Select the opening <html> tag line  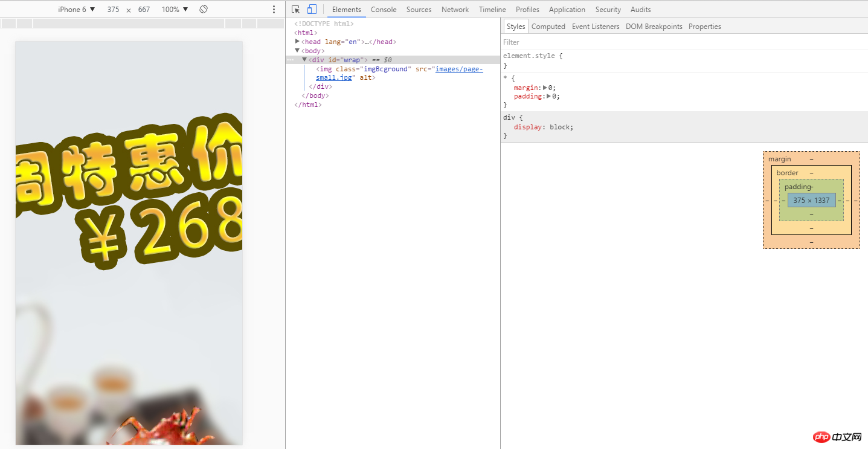306,33
